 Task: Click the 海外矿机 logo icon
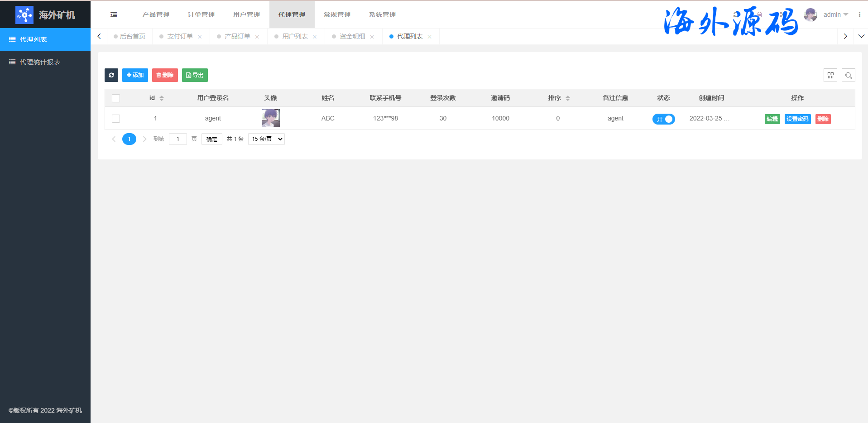[x=24, y=15]
